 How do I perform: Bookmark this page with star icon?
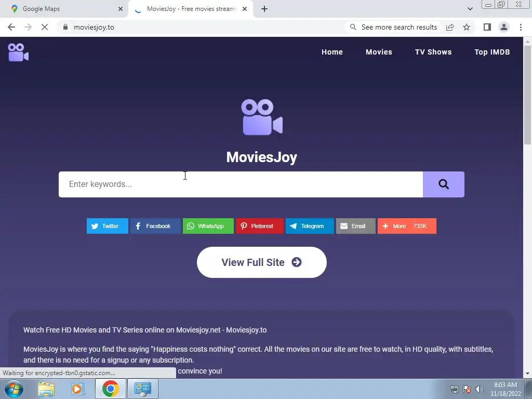(467, 27)
